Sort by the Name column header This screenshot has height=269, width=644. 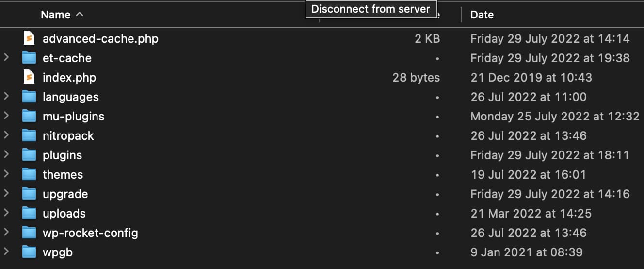click(56, 15)
